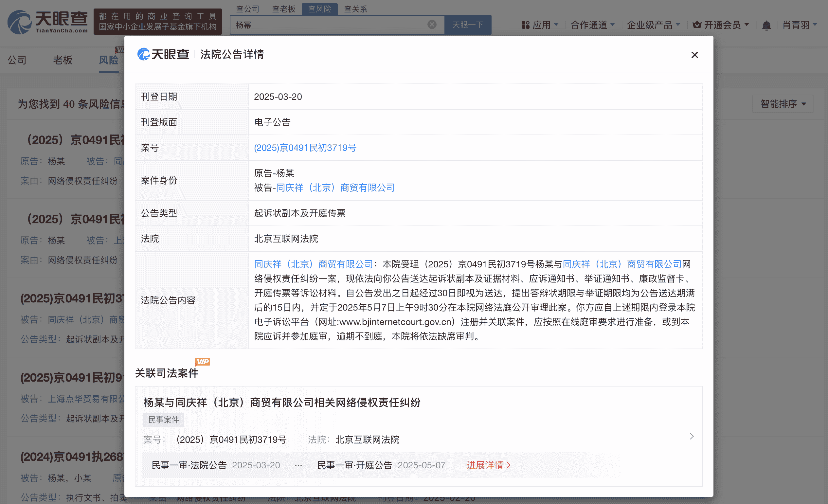The image size is (828, 504).
Task: Clear the 杨幂 search text with the X icon
Action: (x=432, y=24)
